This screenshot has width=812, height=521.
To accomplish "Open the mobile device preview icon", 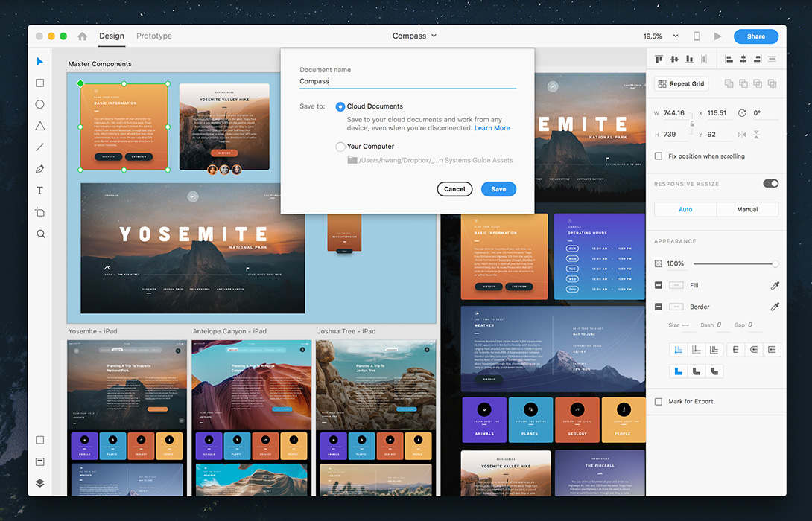I will 697,36.
